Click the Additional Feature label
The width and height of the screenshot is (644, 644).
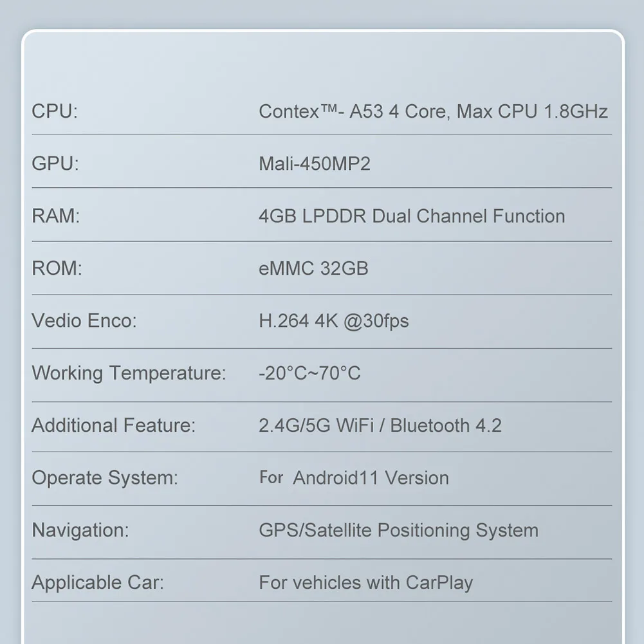(114, 425)
